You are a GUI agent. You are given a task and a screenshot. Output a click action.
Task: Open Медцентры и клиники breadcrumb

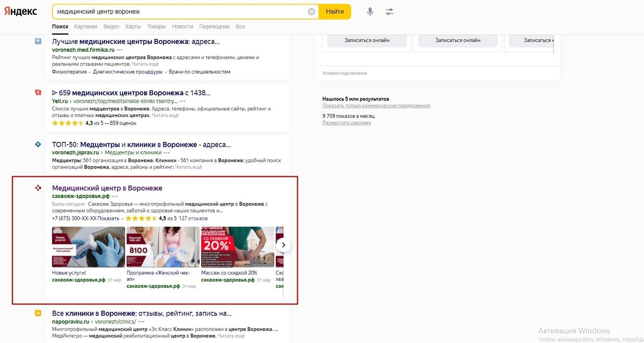pyautogui.click(x=133, y=152)
